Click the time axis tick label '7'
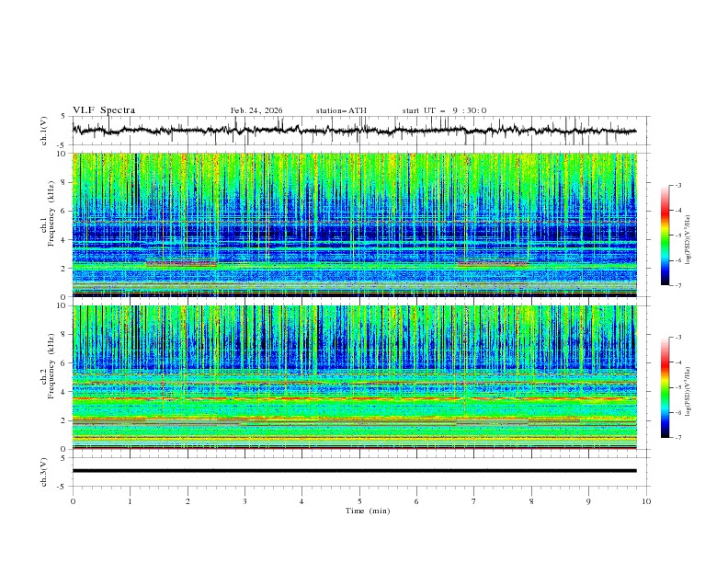 473,501
